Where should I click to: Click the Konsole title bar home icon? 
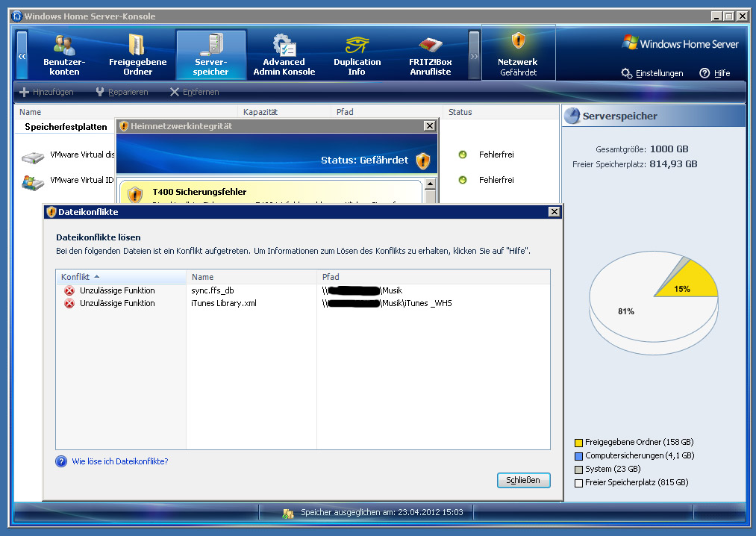[17, 16]
